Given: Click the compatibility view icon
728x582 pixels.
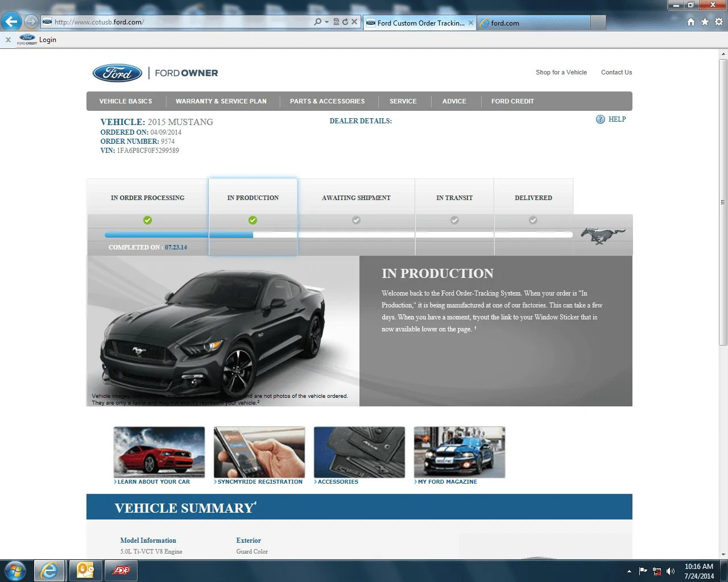Looking at the screenshot, I should click(x=336, y=22).
